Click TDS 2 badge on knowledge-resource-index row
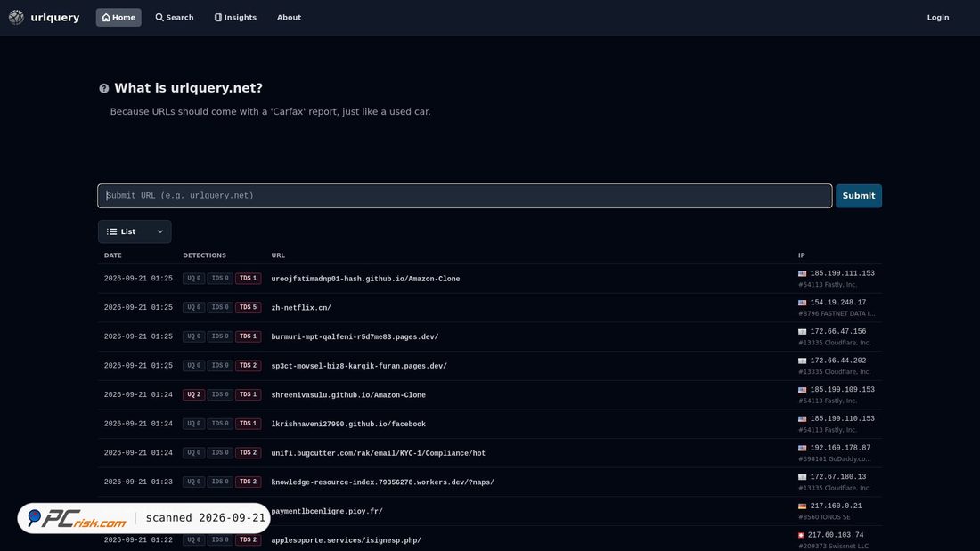Image resolution: width=980 pixels, height=551 pixels. 249,482
